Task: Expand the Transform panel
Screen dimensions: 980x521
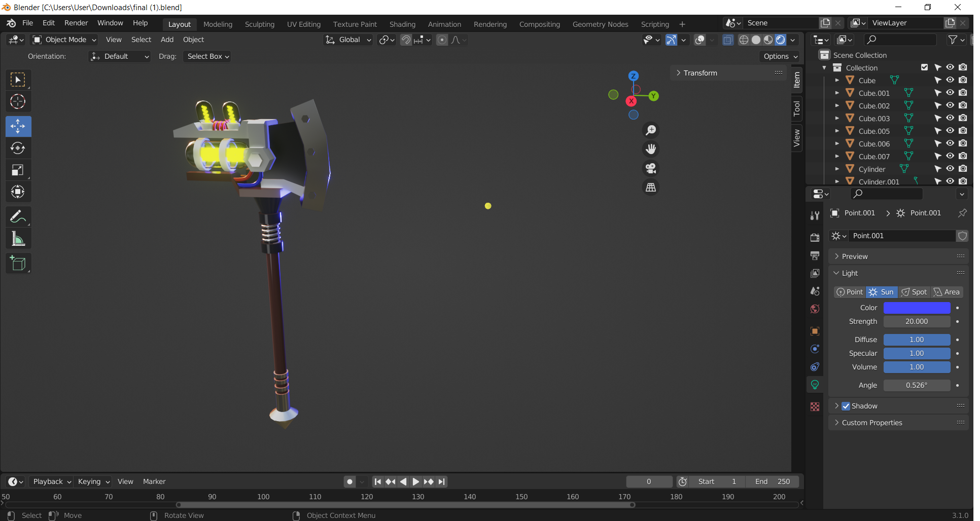Action: (729, 73)
